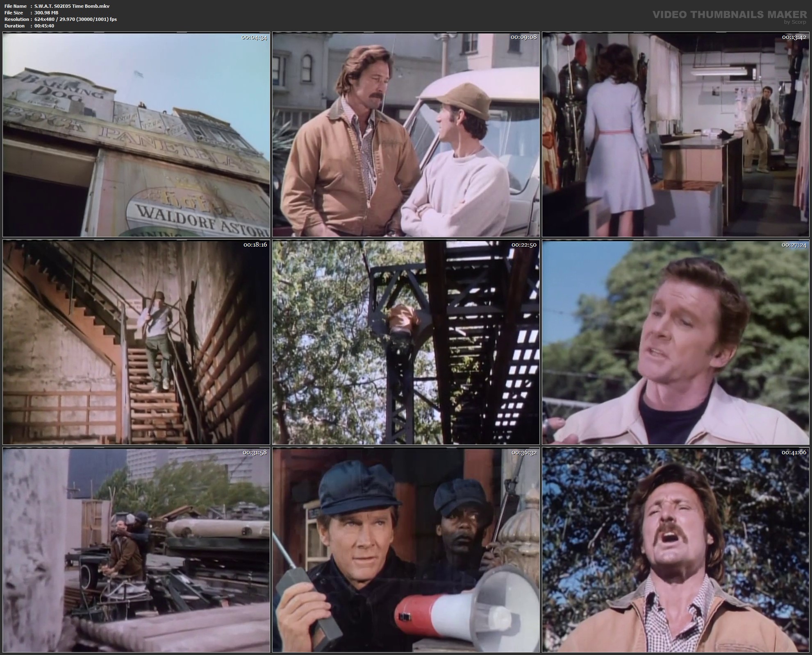Click the file name S.W.A.T. S02E05 Time Bomb.mkv
Viewport: 812px width, 655px height.
72,6
